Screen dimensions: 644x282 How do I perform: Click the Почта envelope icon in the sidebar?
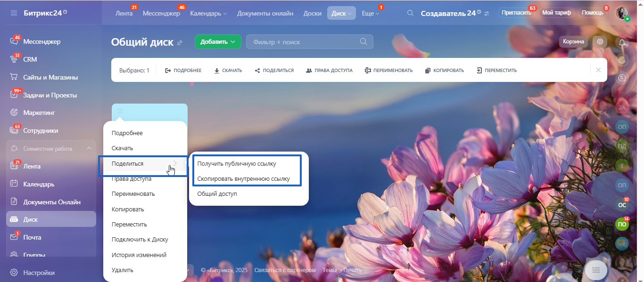pos(14,237)
